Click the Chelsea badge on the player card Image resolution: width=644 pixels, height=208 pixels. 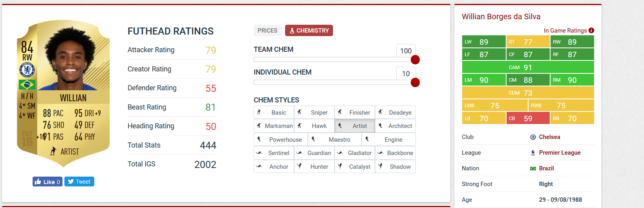(27, 70)
